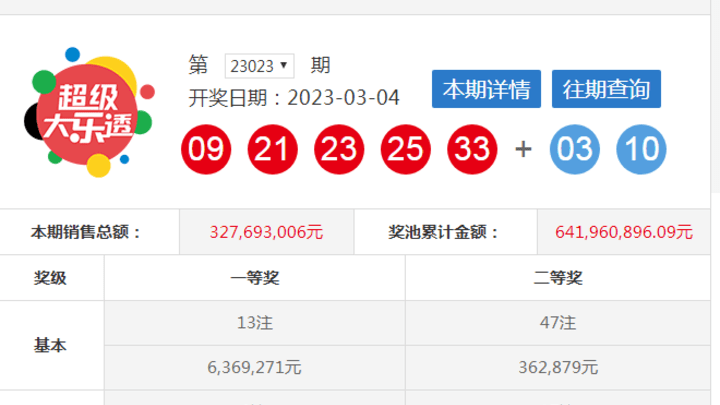Click the 13注 cell
This screenshot has width=720, height=405.
pyautogui.click(x=255, y=323)
